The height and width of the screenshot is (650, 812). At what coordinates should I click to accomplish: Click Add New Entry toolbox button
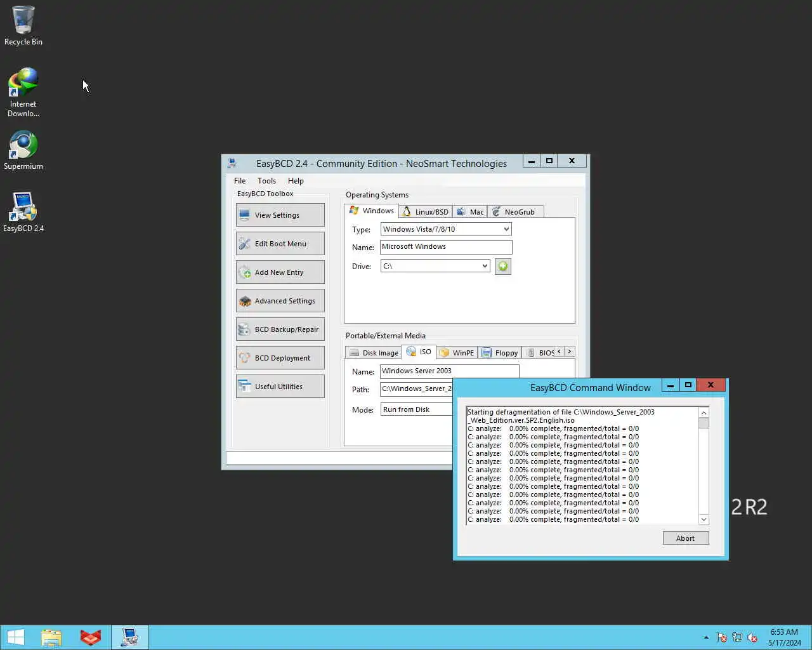click(x=280, y=272)
